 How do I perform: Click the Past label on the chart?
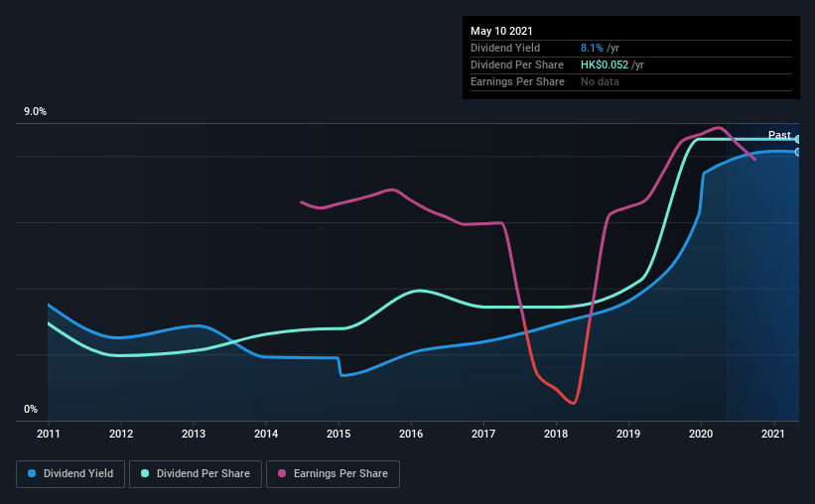click(x=779, y=135)
